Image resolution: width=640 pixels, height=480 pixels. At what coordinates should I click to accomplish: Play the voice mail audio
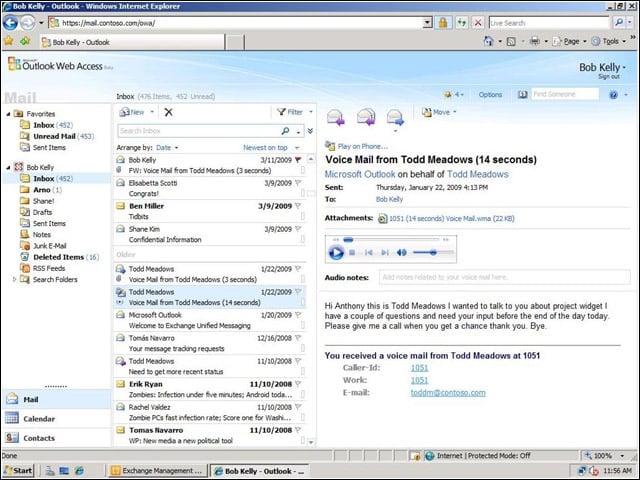[x=336, y=253]
